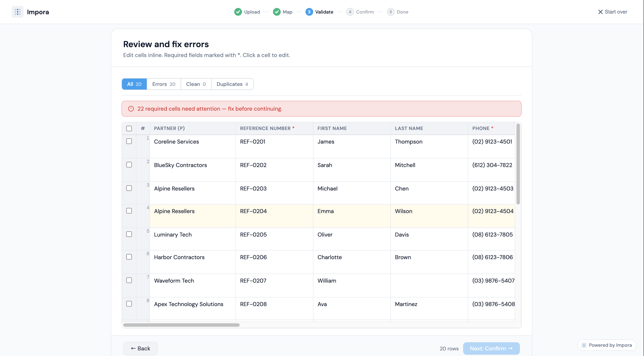Go to the Upload step label
644x356 pixels.
[252, 12]
